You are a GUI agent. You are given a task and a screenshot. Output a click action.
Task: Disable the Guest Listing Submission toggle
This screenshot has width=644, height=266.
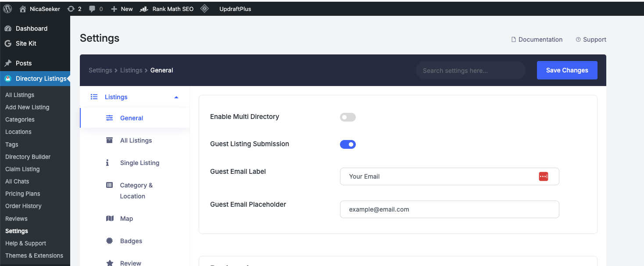point(347,144)
